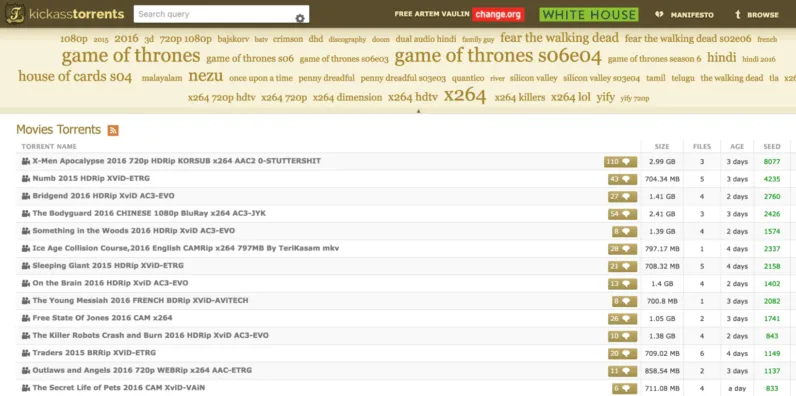Select the 'once upon a time' tag
Screen dimensions: 796x396
tap(261, 78)
